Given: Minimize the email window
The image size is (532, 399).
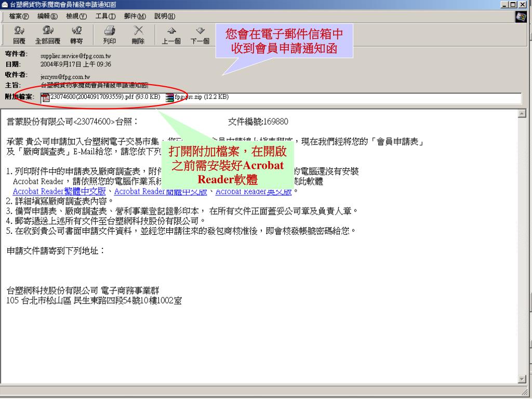Looking at the screenshot, I should 504,4.
